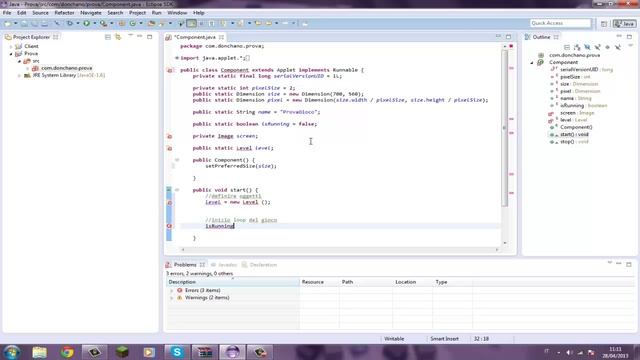Open Chrome from the taskbar
Viewport: 640px width, 360px height.
(67, 352)
